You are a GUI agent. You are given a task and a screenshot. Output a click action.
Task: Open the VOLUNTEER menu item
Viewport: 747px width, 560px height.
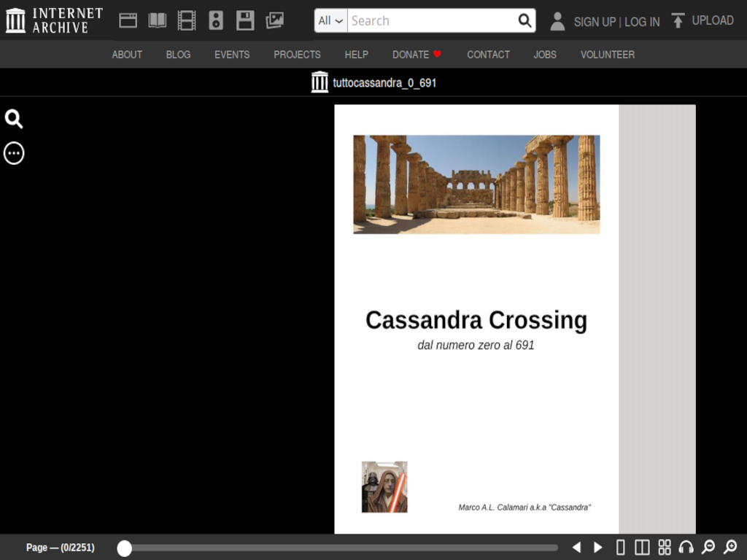608,55
